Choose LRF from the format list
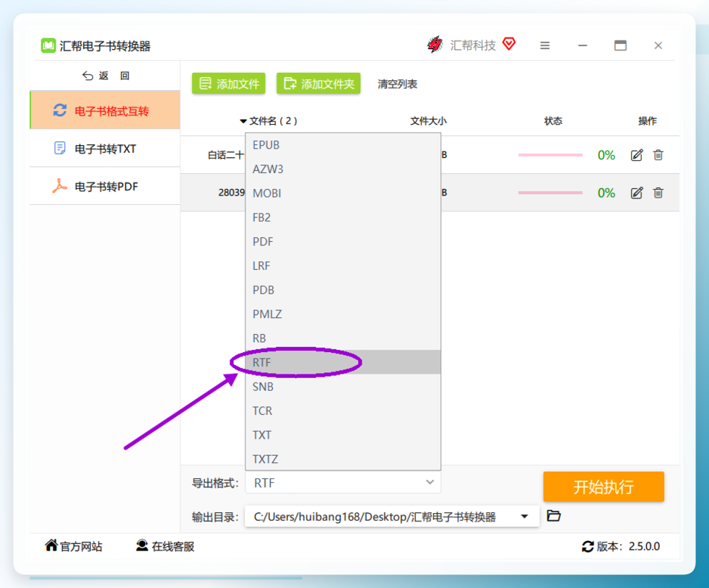 pyautogui.click(x=343, y=266)
